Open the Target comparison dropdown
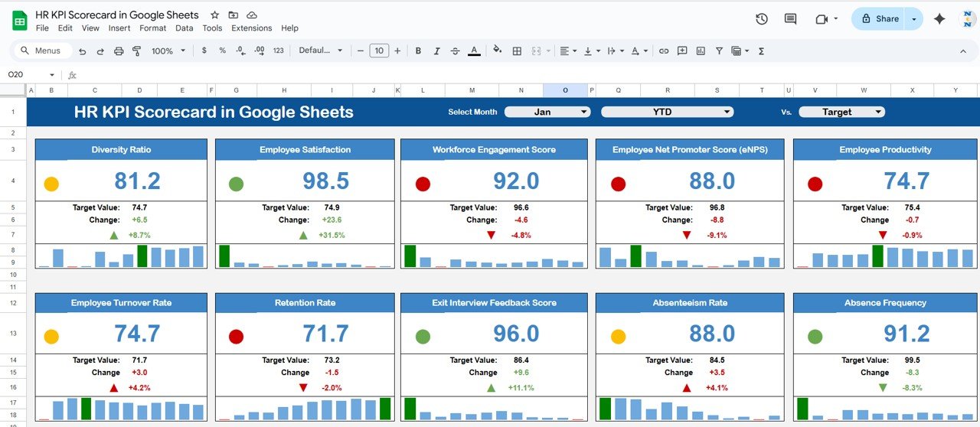The image size is (980, 427). [x=841, y=112]
